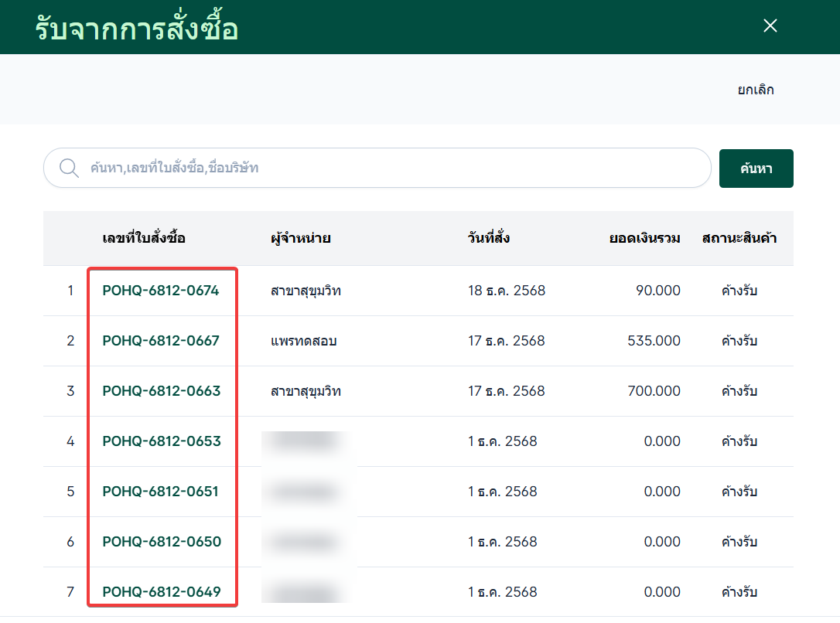The height and width of the screenshot is (623, 840).
Task: Click date in the POHQ-6812-0653 row
Action: pyautogui.click(x=502, y=441)
